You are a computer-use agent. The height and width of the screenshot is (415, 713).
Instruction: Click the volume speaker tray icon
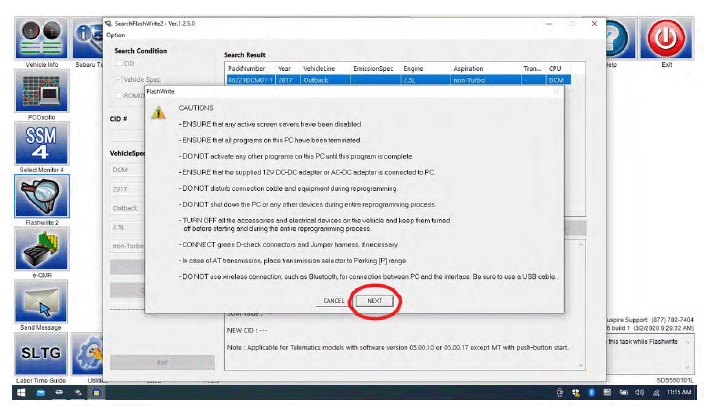(639, 392)
